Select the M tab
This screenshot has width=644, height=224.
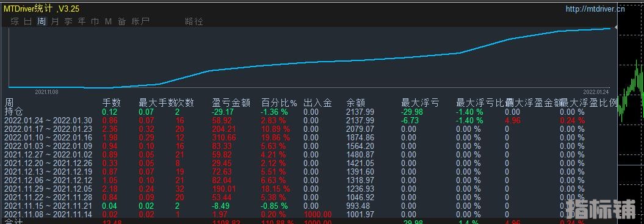(109, 21)
